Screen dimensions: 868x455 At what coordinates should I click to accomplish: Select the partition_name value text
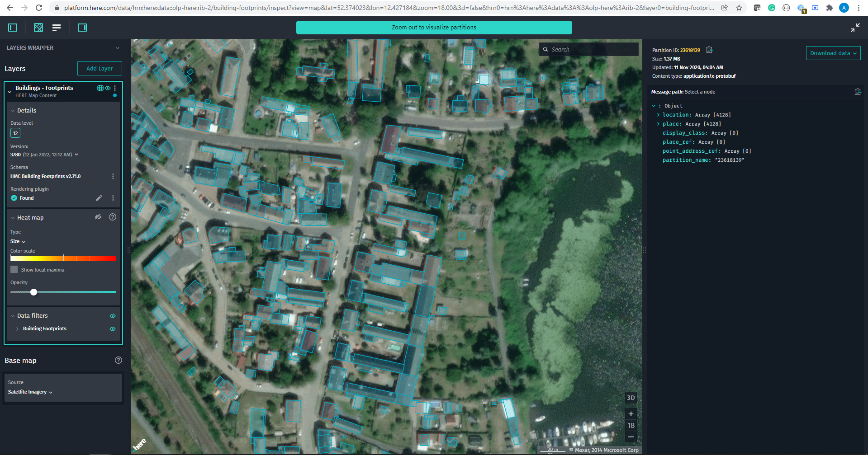[x=730, y=160]
